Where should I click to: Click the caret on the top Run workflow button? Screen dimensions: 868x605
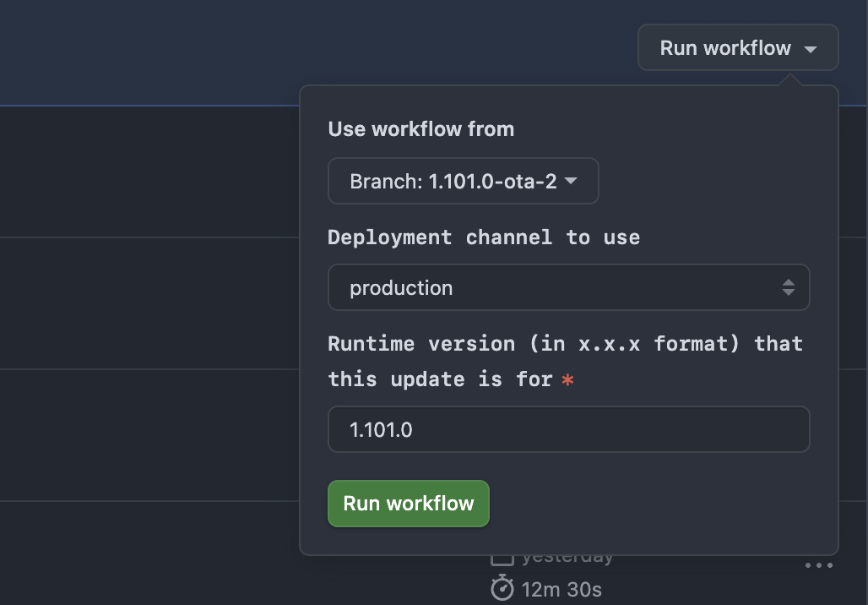click(x=810, y=48)
